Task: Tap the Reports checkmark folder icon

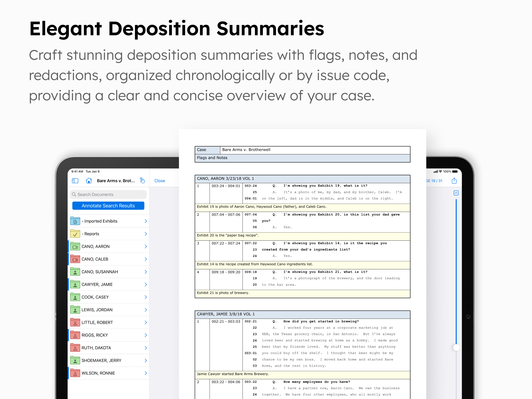Action: [x=75, y=234]
